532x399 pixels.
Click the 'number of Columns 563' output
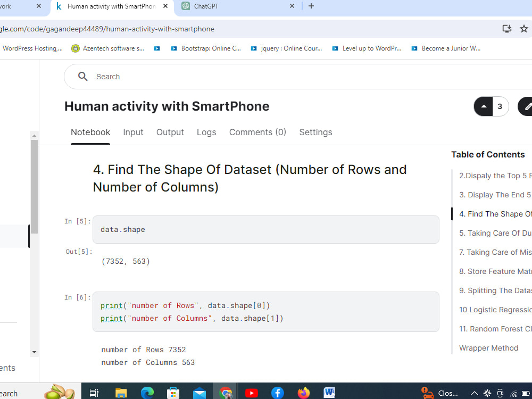pos(148,362)
